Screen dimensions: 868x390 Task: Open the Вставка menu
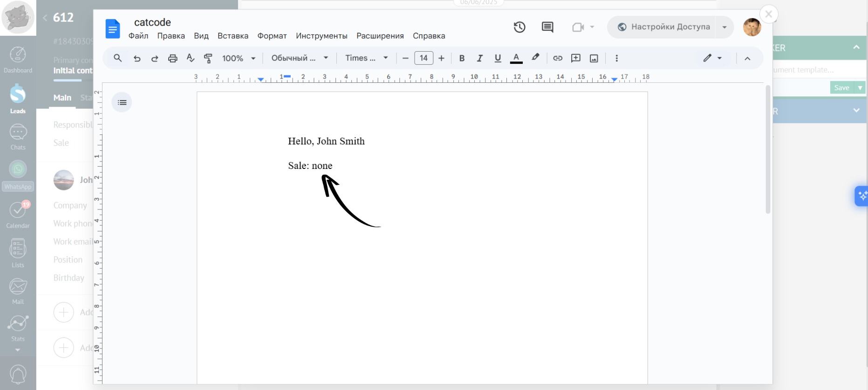232,36
